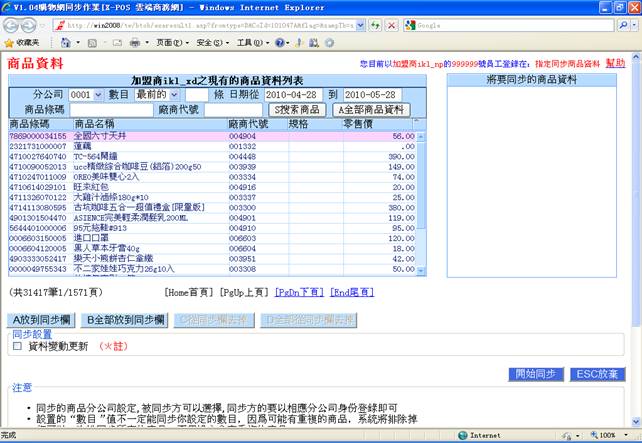The width and height of the screenshot is (642, 443).
Task: Open the 页面(P) menu
Action: pos(171,43)
